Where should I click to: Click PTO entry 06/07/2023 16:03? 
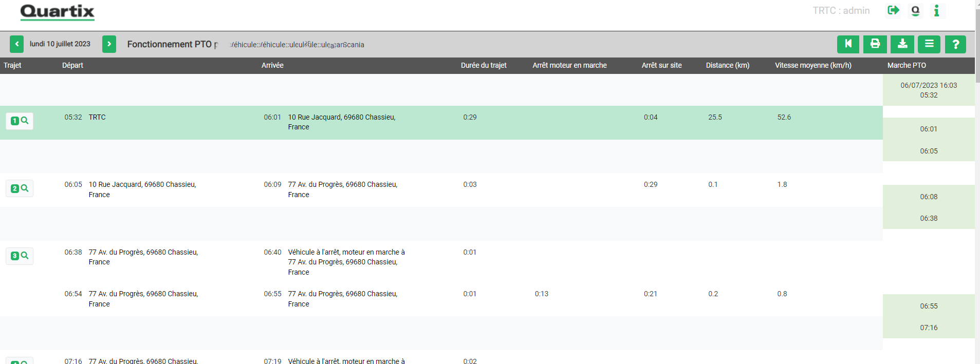[929, 85]
